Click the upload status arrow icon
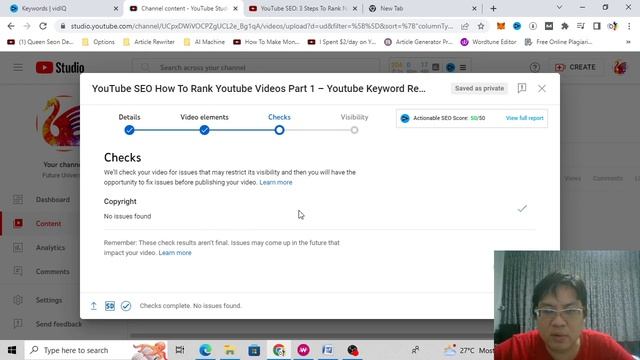The width and height of the screenshot is (640, 360). point(93,306)
